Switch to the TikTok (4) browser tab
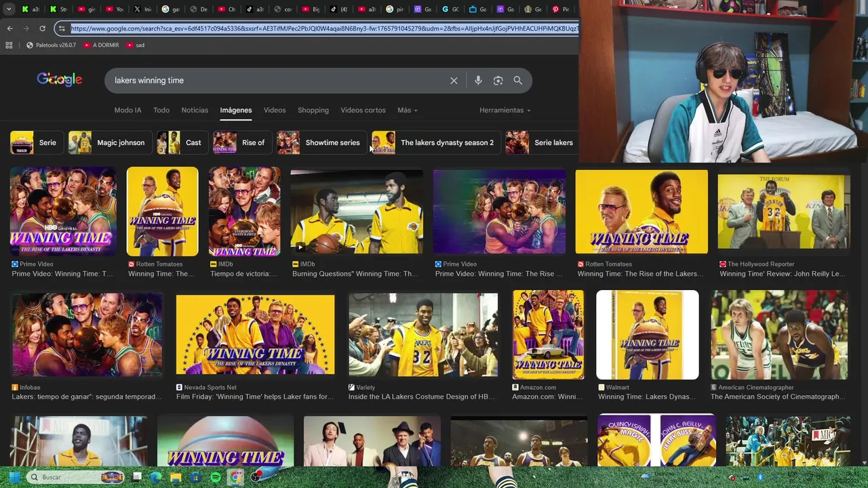Screen dimensions: 868x488 pos(338,9)
